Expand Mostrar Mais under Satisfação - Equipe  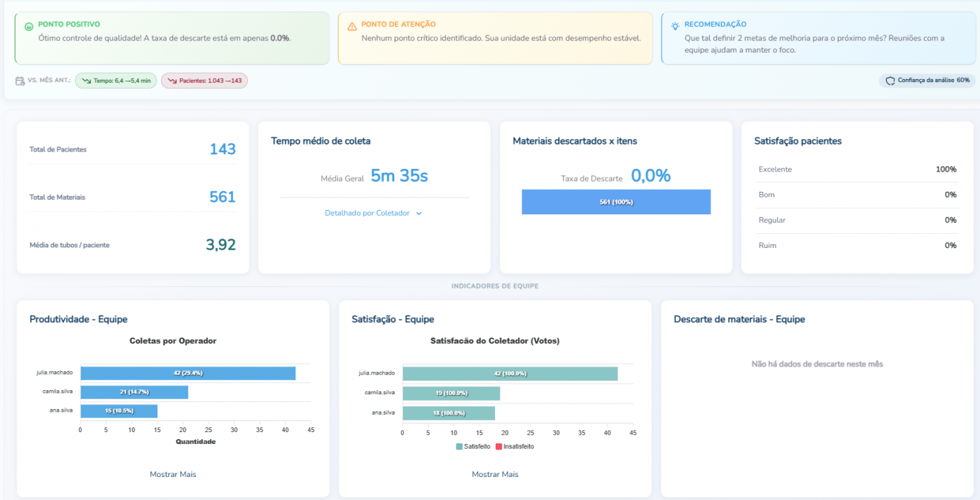(495, 474)
